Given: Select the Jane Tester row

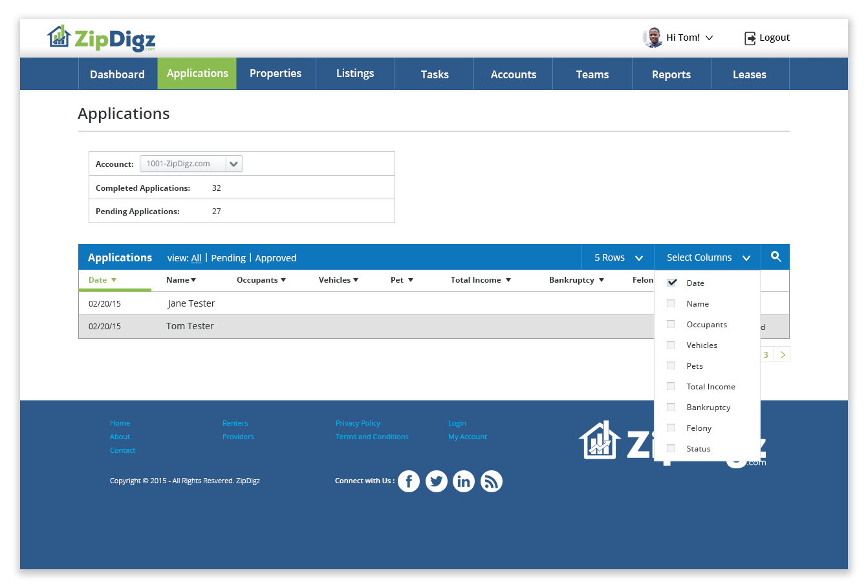Looking at the screenshot, I should [x=366, y=303].
